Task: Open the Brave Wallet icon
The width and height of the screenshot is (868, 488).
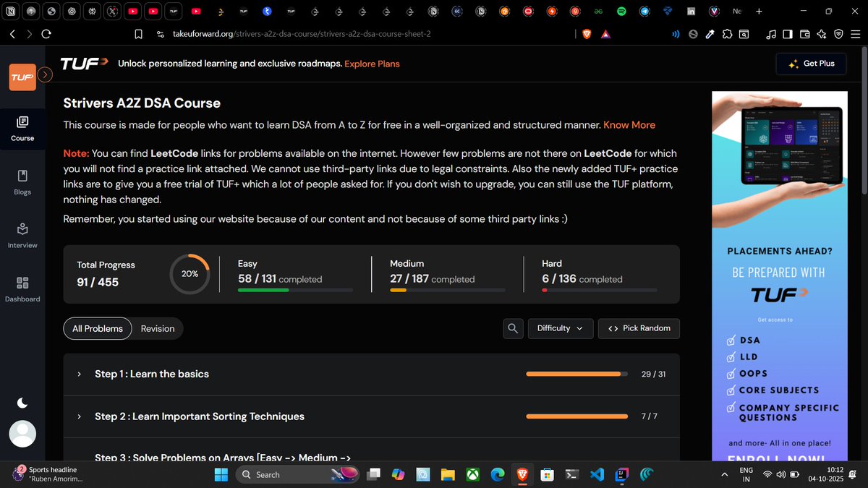Action: pos(804,34)
